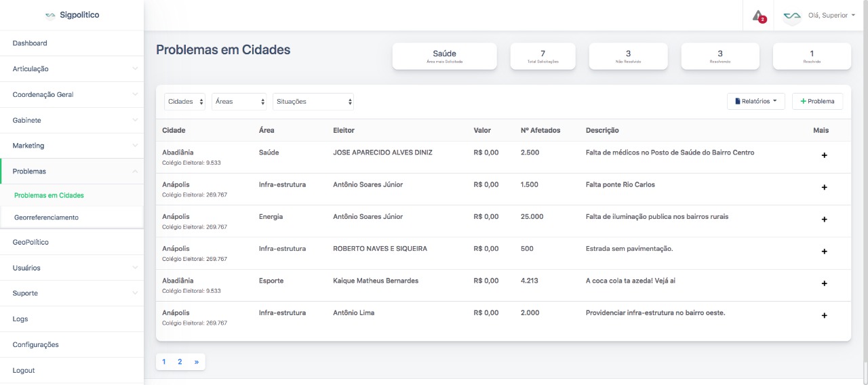Open the Áreas filter dropdown
The image size is (868, 385).
[239, 102]
